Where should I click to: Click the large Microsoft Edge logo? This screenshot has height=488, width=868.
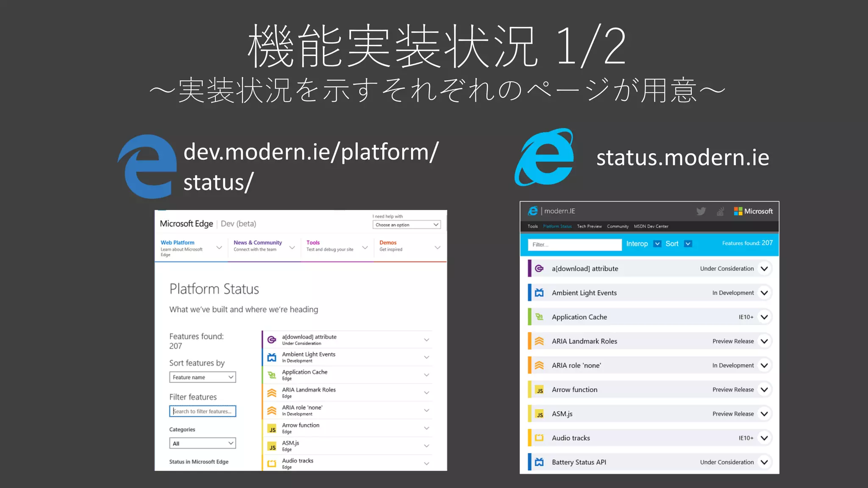[x=147, y=166]
